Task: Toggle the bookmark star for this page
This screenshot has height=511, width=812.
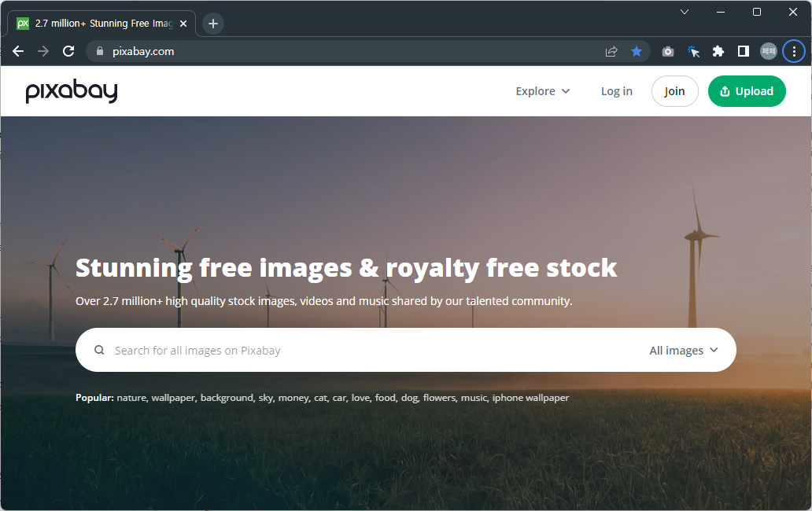Action: (637, 50)
